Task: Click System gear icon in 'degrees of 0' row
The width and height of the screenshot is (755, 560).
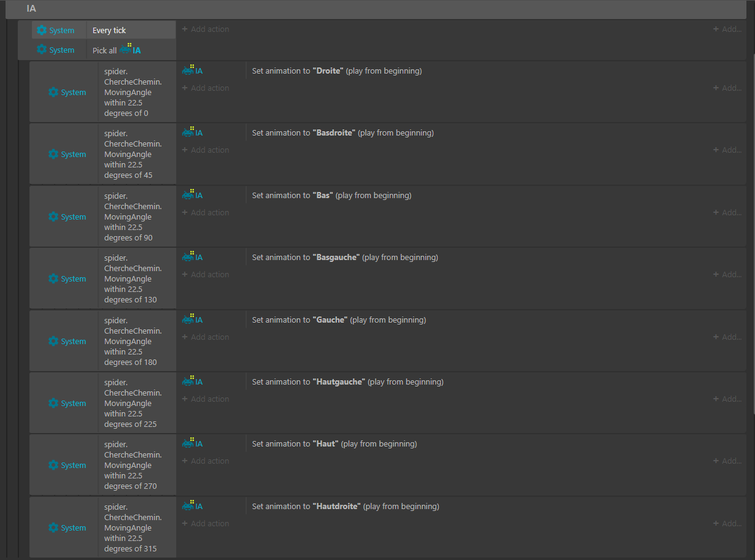Action: (x=53, y=92)
